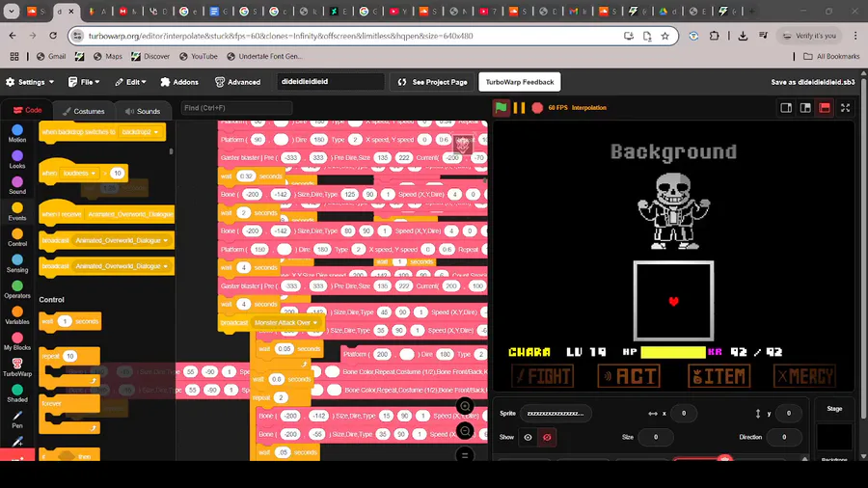
Task: Click the Find (Ctrl+F) search box
Action: [x=237, y=108]
